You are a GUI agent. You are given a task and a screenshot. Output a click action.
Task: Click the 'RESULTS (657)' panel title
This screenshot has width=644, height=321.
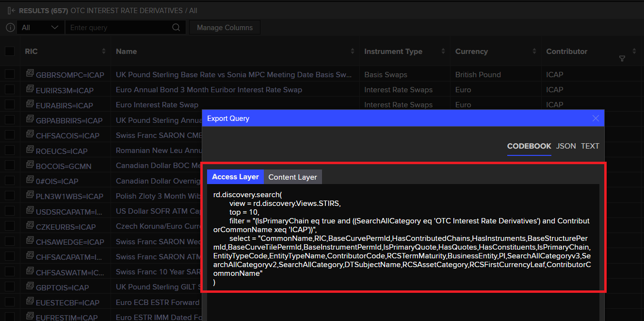[x=43, y=11]
